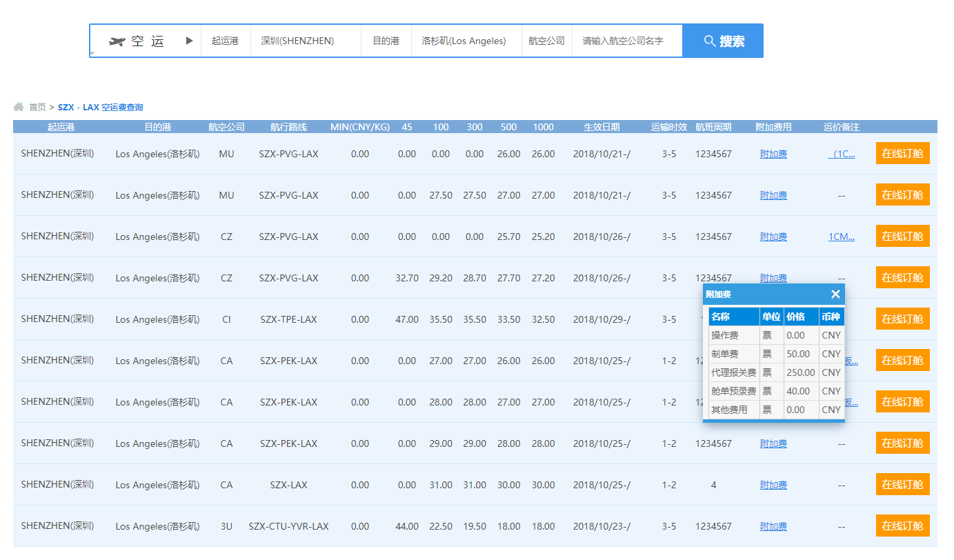Click the 40.00 price in the popup
954x560 pixels.
click(x=799, y=391)
